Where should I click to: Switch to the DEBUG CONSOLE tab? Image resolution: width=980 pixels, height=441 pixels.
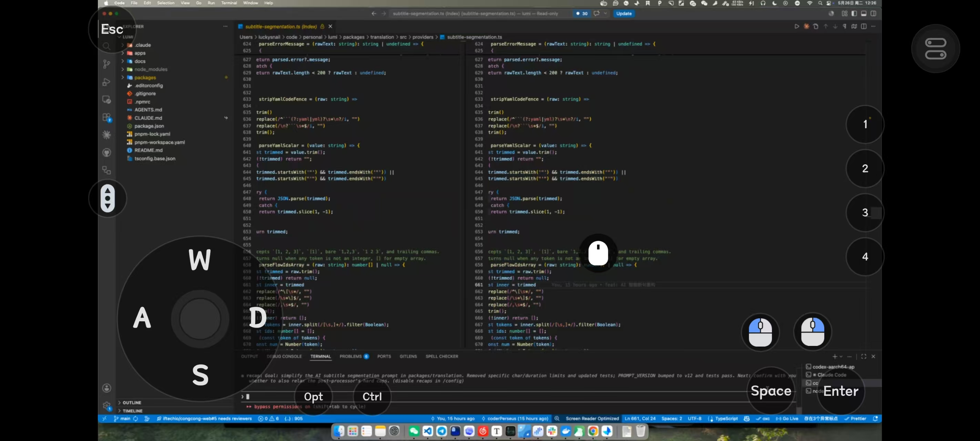click(284, 357)
